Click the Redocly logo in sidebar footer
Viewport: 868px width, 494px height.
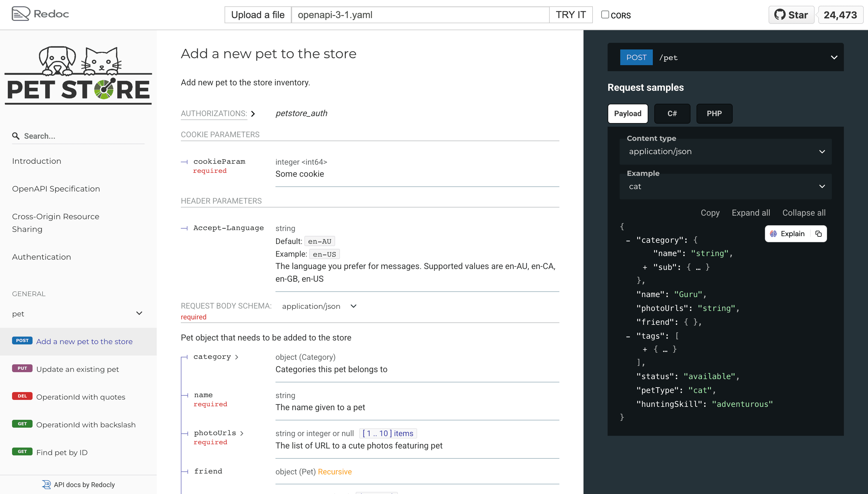(x=46, y=484)
